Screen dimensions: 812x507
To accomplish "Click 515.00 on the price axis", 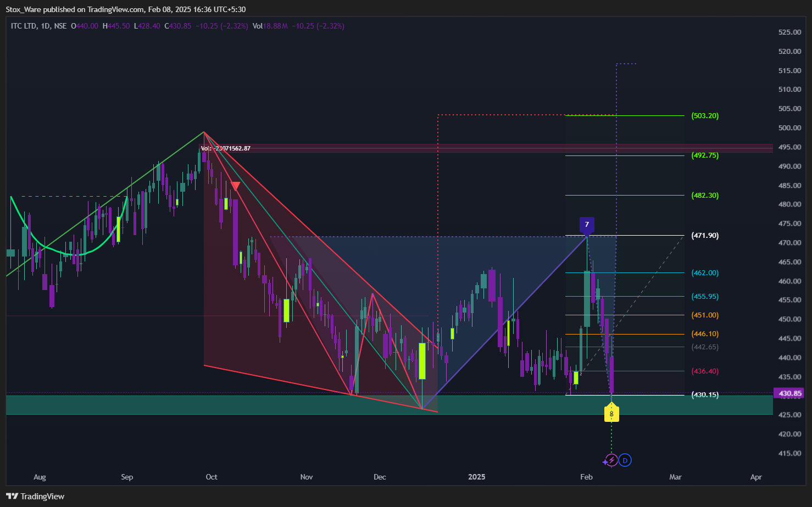I will click(789, 71).
